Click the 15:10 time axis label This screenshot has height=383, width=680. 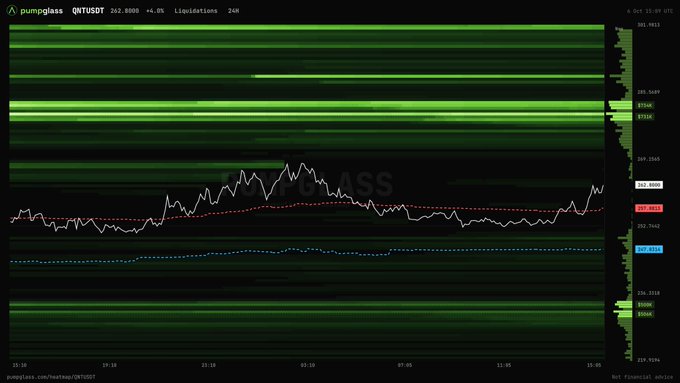tap(19, 365)
